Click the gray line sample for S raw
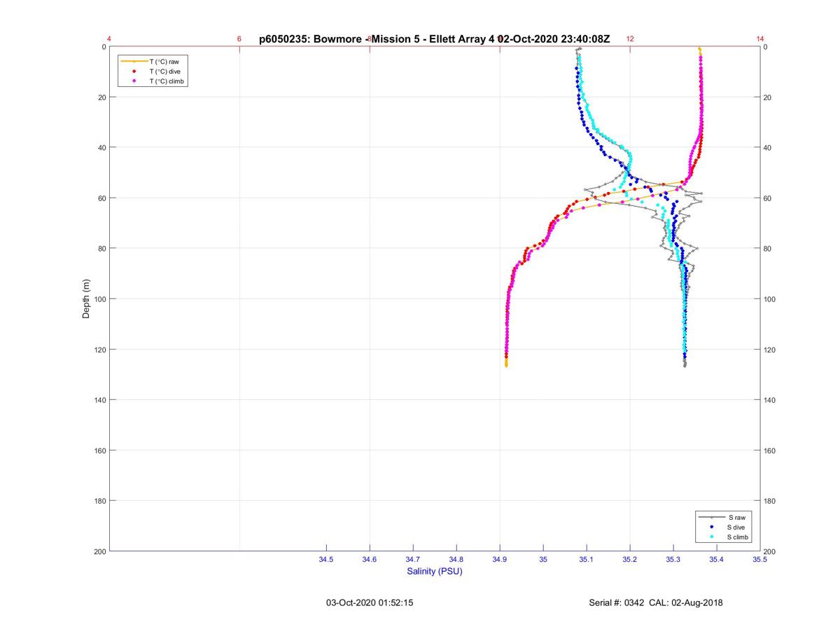The width and height of the screenshot is (840, 620). point(711,517)
